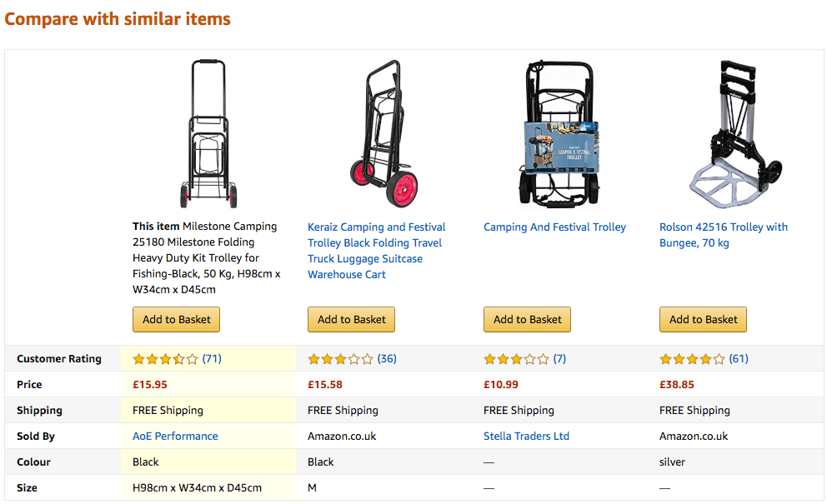
Task: Open the Camping And Festival Trolley title link
Action: pos(554,227)
